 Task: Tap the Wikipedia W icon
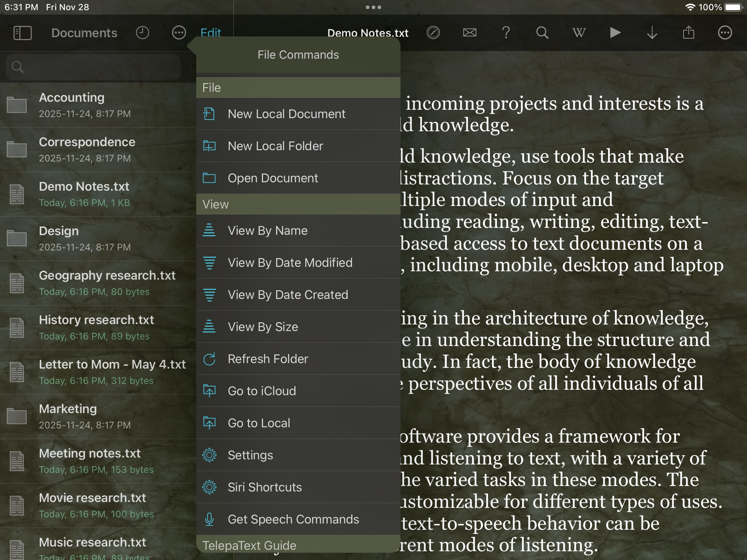579,33
